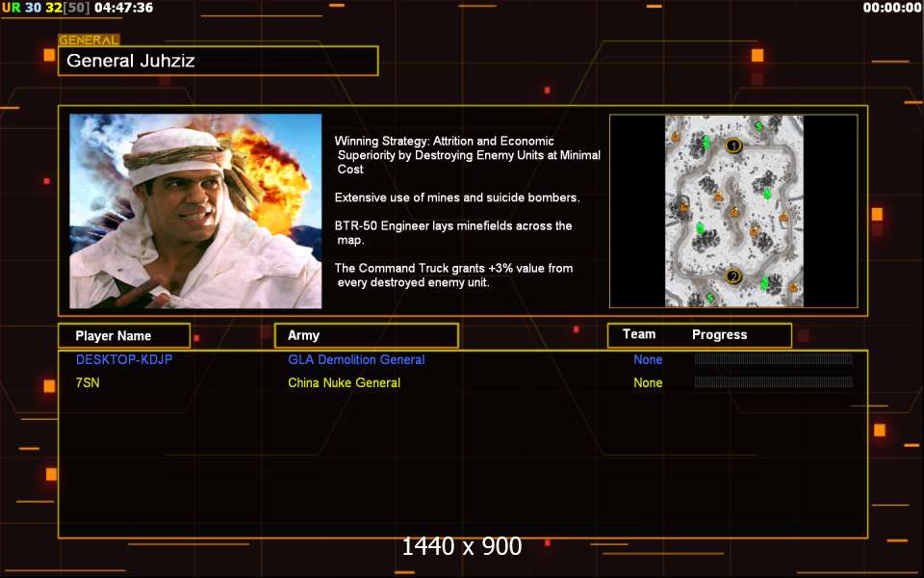Viewport: 924px width, 578px height.
Task: Click the GENERAL label tag
Action: point(89,40)
